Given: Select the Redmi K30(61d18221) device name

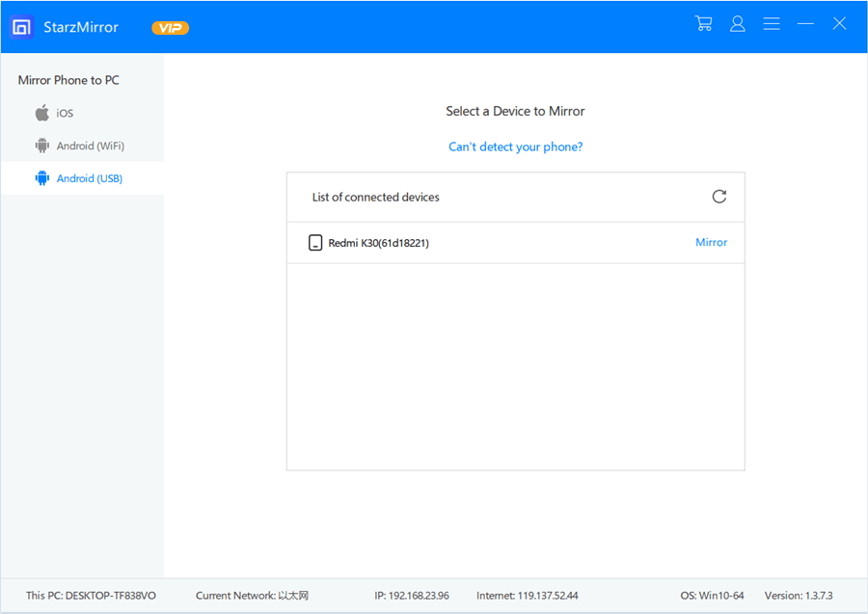Looking at the screenshot, I should (379, 243).
